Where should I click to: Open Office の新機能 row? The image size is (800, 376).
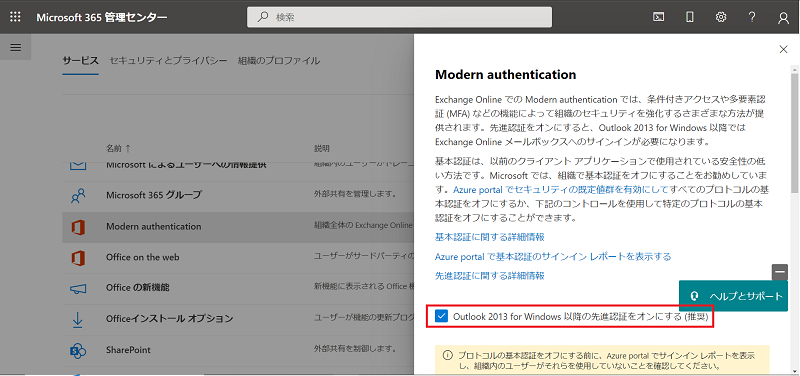pyautogui.click(x=238, y=288)
